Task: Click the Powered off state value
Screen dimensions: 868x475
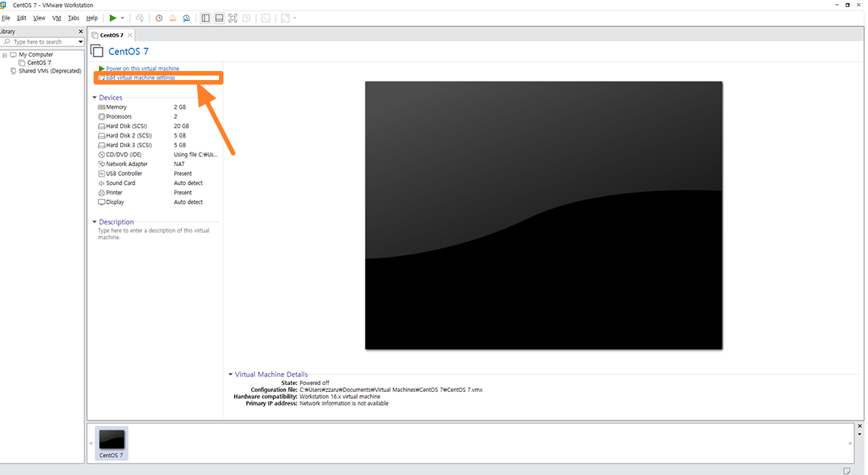Action: point(315,383)
